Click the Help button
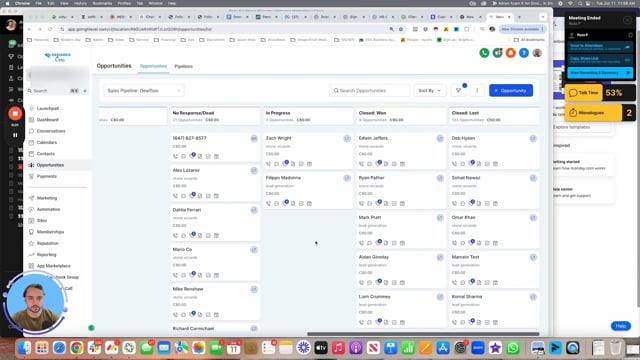This screenshot has width=640, height=360. click(621, 326)
